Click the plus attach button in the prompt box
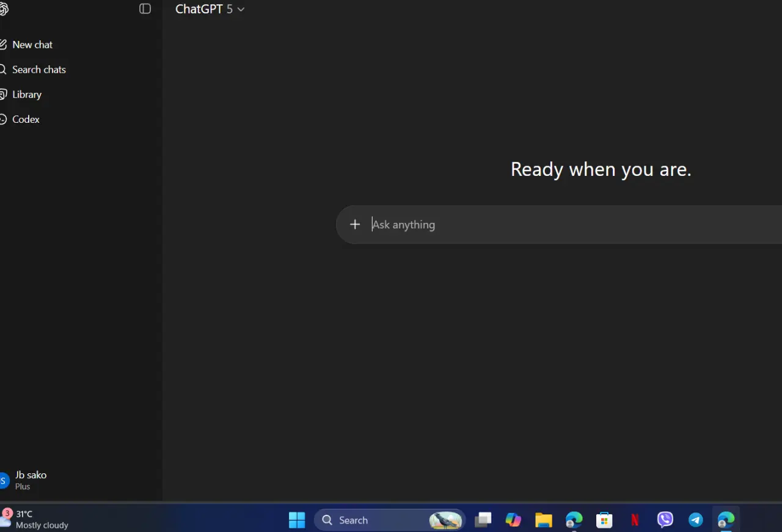Viewport: 782px width, 532px height. pyautogui.click(x=355, y=224)
